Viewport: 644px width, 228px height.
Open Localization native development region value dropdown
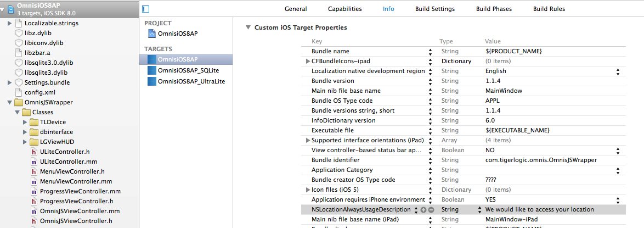click(x=617, y=71)
